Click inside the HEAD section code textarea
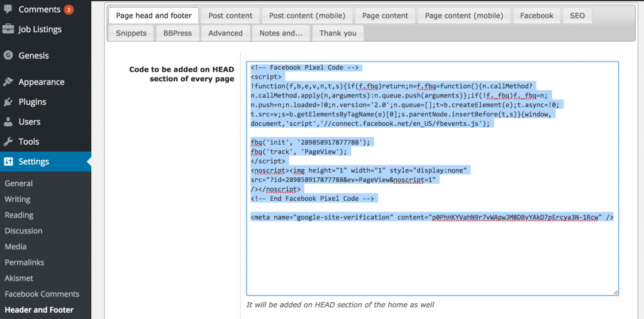The image size is (644, 319). point(433,179)
